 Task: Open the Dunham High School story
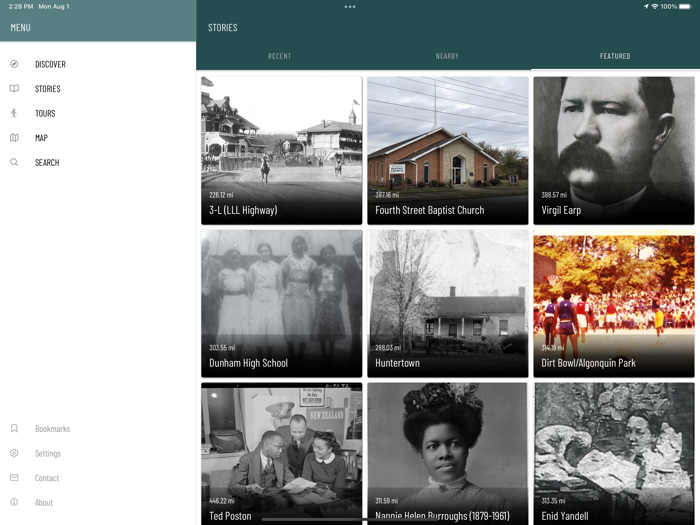point(282,304)
